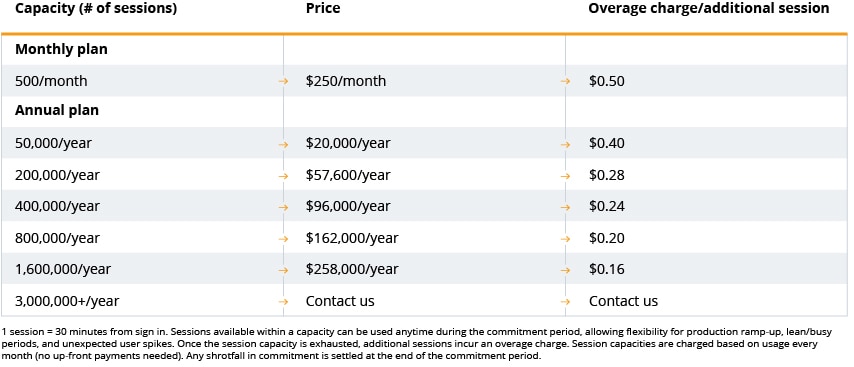Select the 500/month capacity cell
Viewport: 854px width, 367px height.
pyautogui.click(x=51, y=81)
